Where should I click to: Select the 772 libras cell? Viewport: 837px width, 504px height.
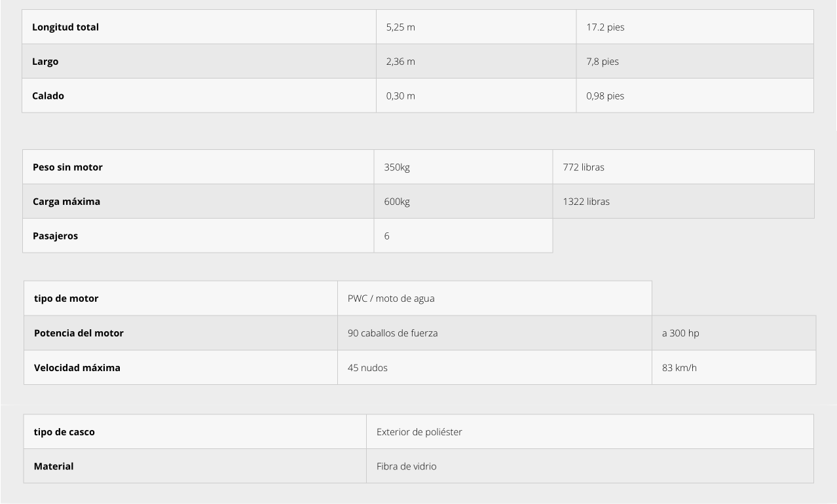(x=684, y=167)
